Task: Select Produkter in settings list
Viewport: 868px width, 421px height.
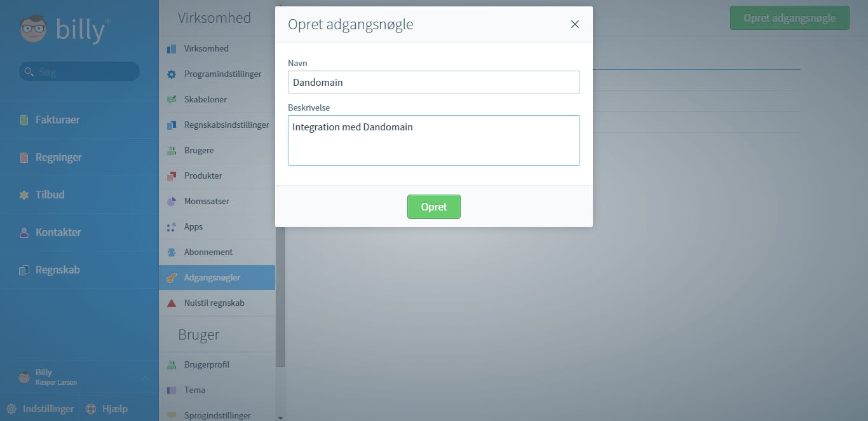Action: [217, 176]
